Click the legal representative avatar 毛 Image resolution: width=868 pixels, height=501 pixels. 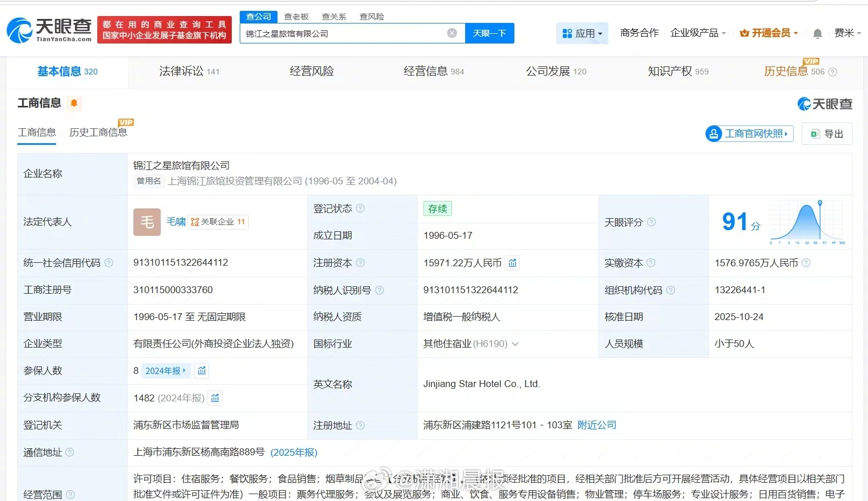click(x=147, y=222)
